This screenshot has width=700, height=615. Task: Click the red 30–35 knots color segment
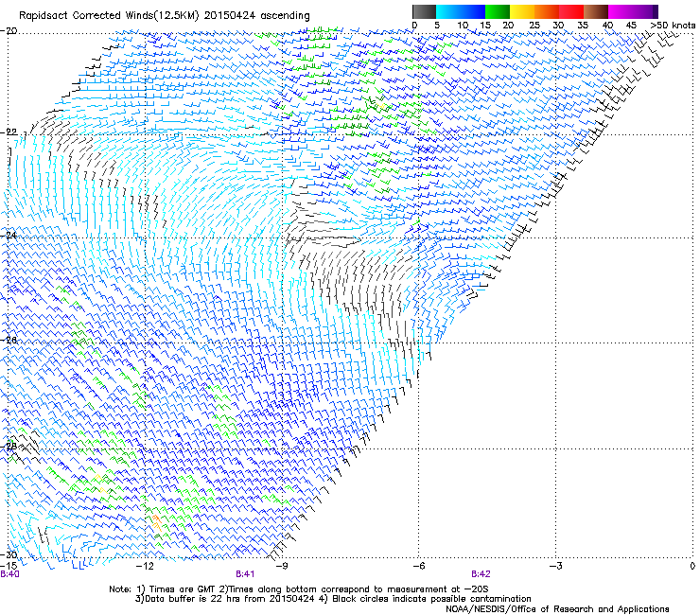(571, 11)
